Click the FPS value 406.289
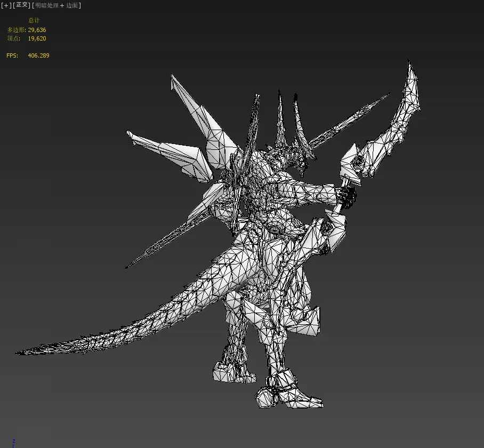This screenshot has height=448, width=484. [38, 55]
